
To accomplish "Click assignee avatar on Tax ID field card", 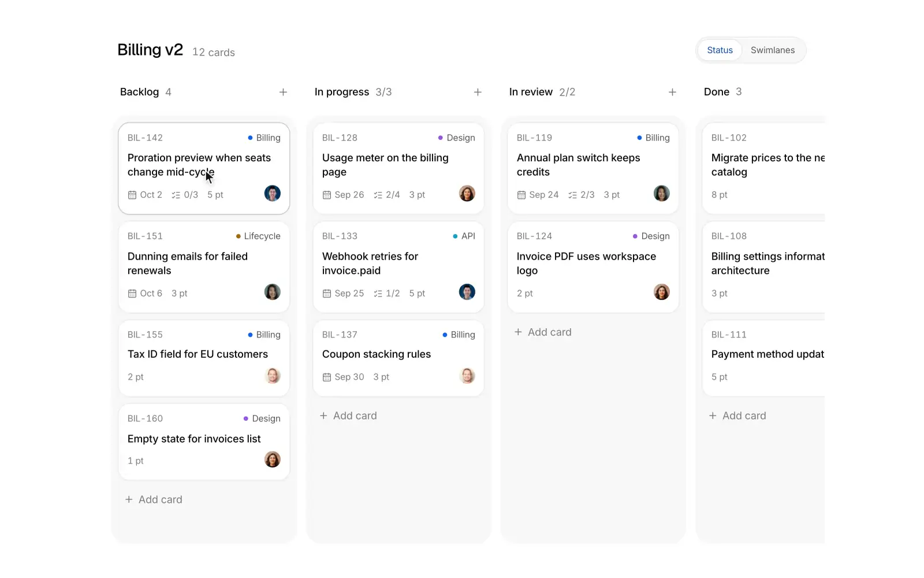I will (x=273, y=376).
